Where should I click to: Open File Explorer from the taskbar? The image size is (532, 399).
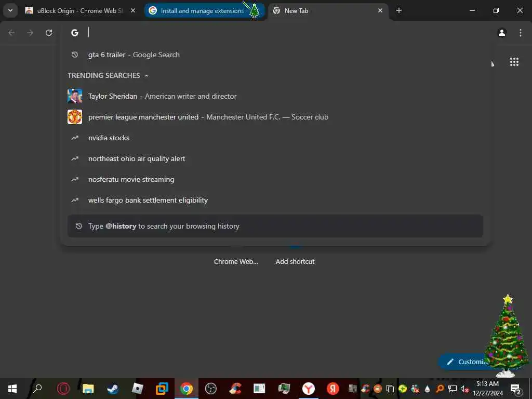coord(88,389)
